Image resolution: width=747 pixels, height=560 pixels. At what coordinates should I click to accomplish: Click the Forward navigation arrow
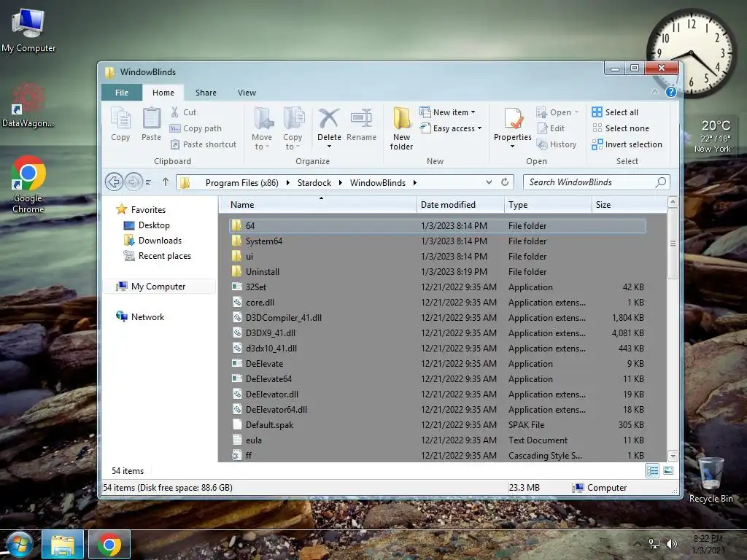pyautogui.click(x=133, y=182)
